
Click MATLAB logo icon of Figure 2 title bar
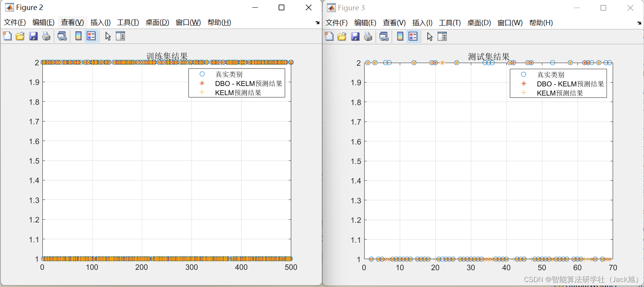tap(9, 7)
